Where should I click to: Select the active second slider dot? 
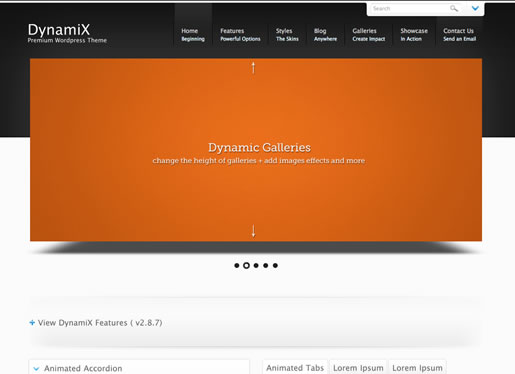(246, 265)
